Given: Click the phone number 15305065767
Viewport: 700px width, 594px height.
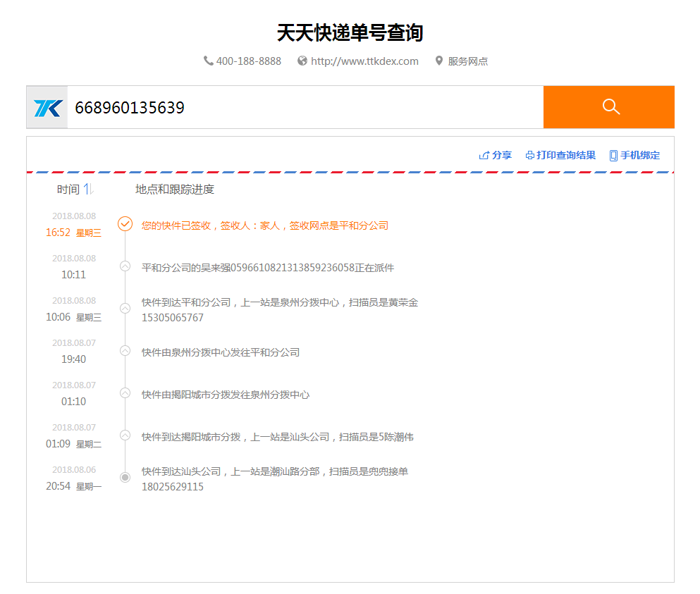Looking at the screenshot, I should (172, 318).
